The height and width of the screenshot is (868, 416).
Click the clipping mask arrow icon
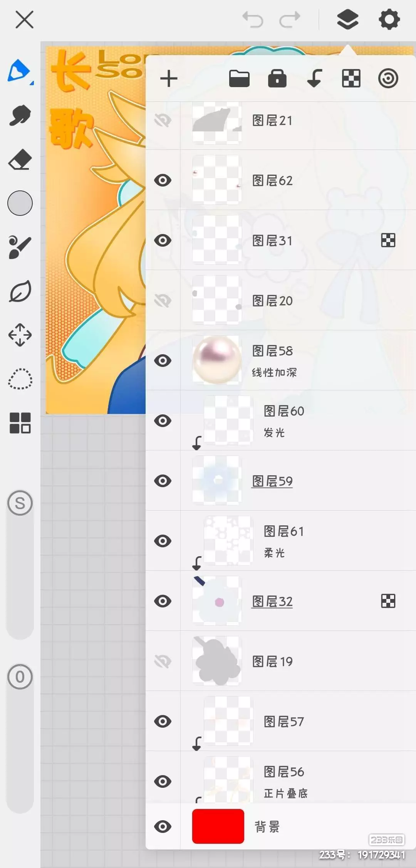(x=315, y=79)
